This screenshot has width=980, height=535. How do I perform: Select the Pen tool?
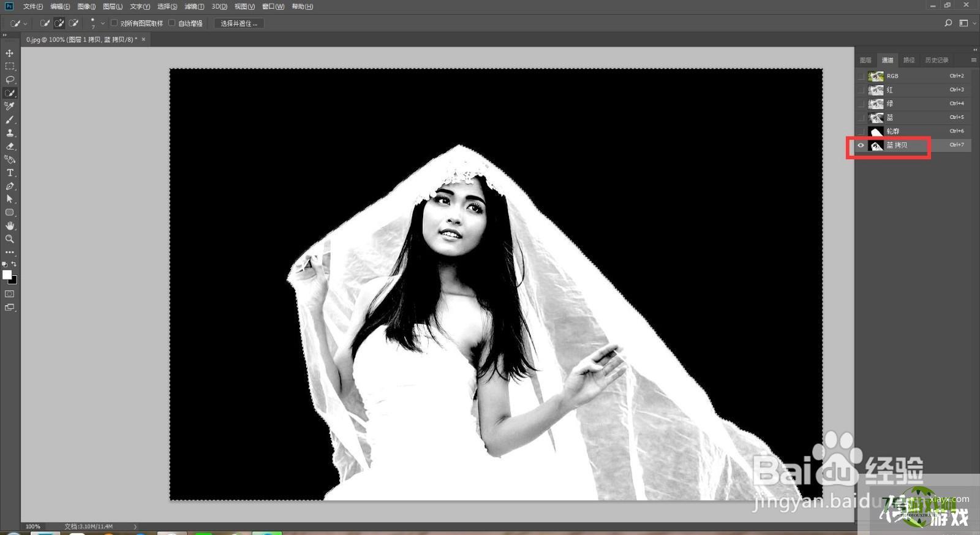(10, 186)
